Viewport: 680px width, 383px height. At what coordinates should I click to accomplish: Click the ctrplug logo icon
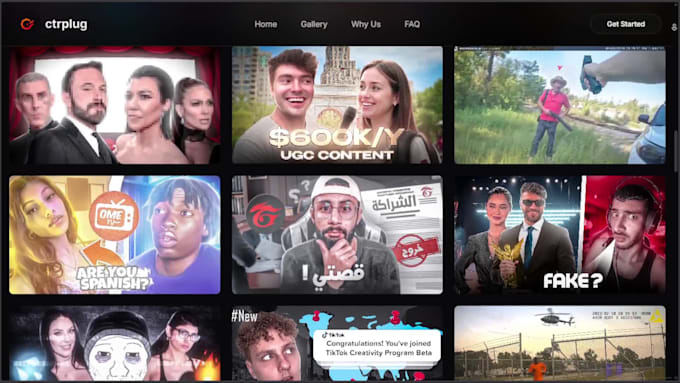pyautogui.click(x=27, y=24)
